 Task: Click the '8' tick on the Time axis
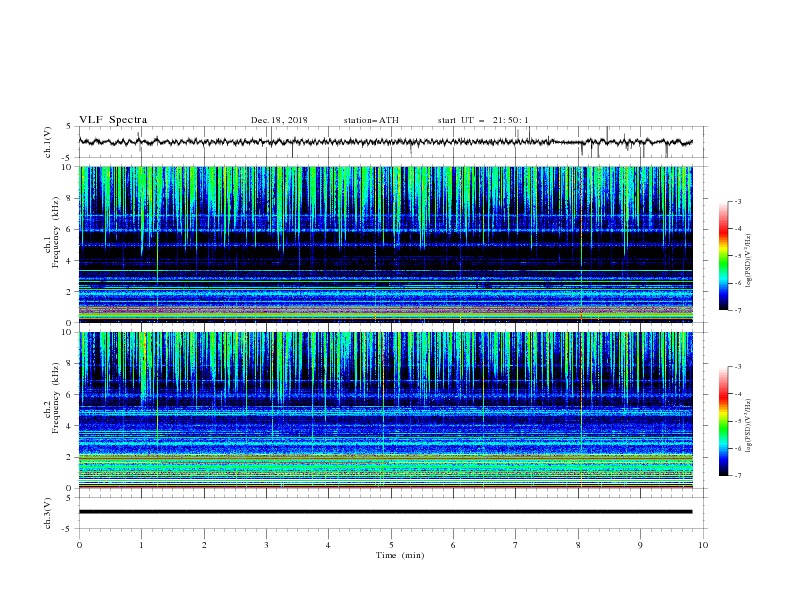click(x=578, y=545)
